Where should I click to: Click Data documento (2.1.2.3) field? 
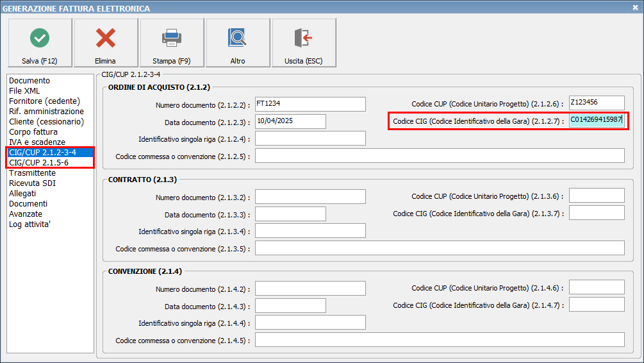coord(290,121)
